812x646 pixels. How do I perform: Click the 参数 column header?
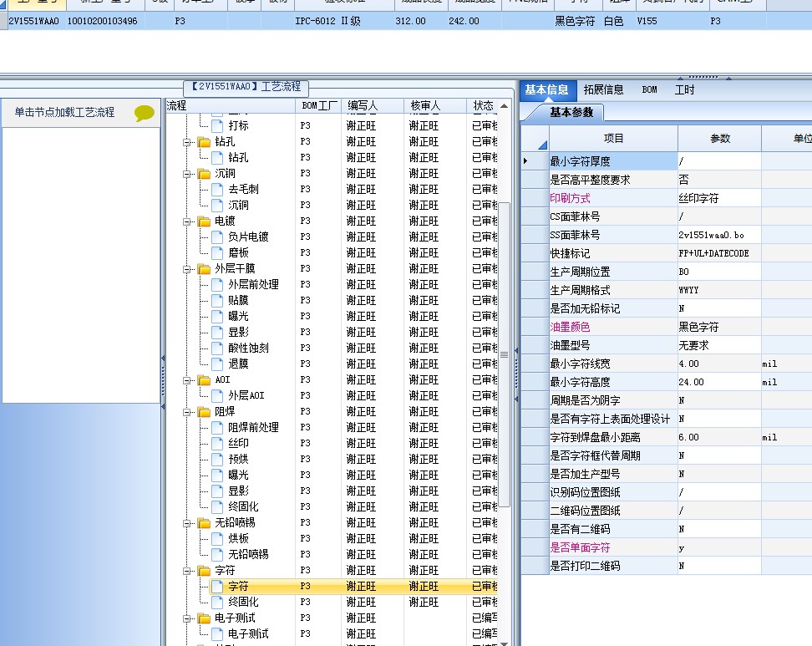[720, 139]
